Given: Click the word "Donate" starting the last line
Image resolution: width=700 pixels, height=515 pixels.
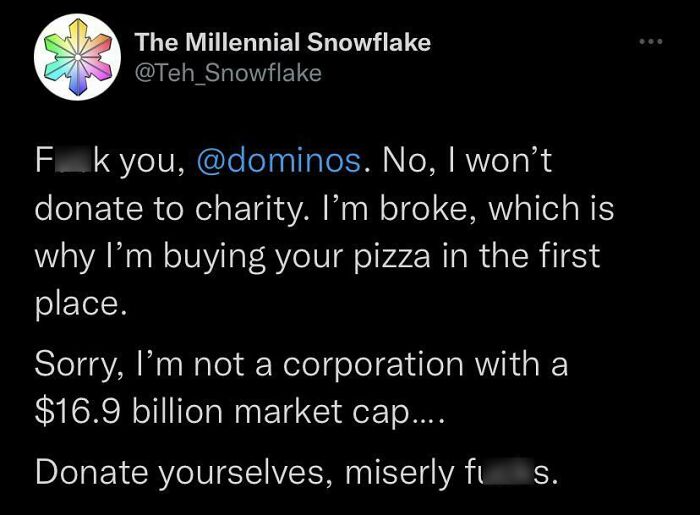Looking at the screenshot, I should point(90,471).
